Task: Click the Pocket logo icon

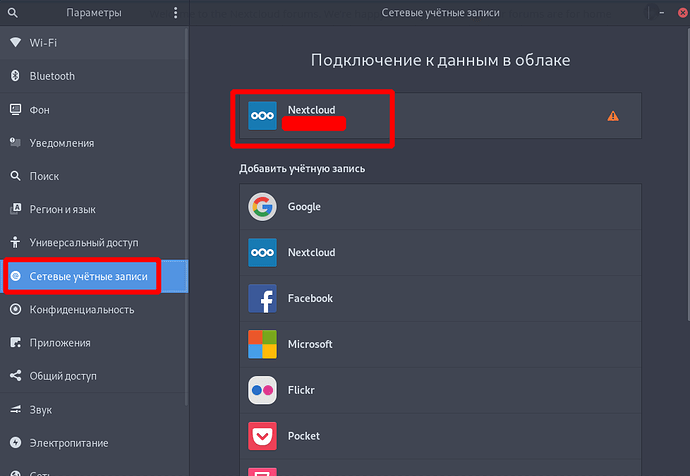Action: click(x=262, y=436)
